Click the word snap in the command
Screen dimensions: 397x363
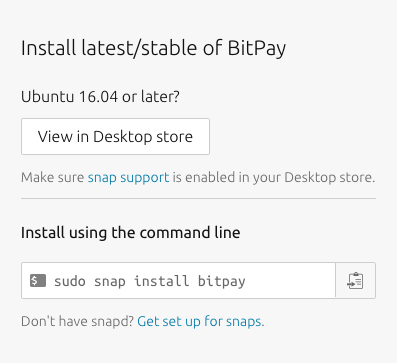click(x=110, y=282)
